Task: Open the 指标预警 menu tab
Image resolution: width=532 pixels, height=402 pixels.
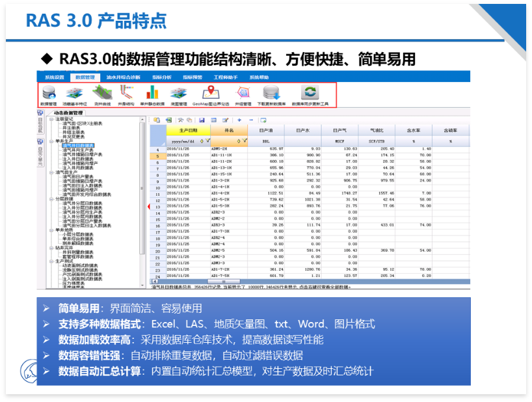Action: 193,77
